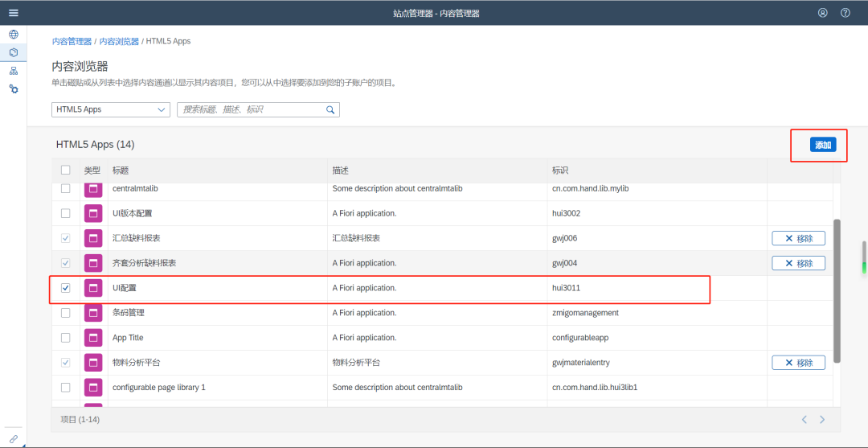This screenshot has width=868, height=448.
Task: Open the site directory globe icon
Action: 14,35
